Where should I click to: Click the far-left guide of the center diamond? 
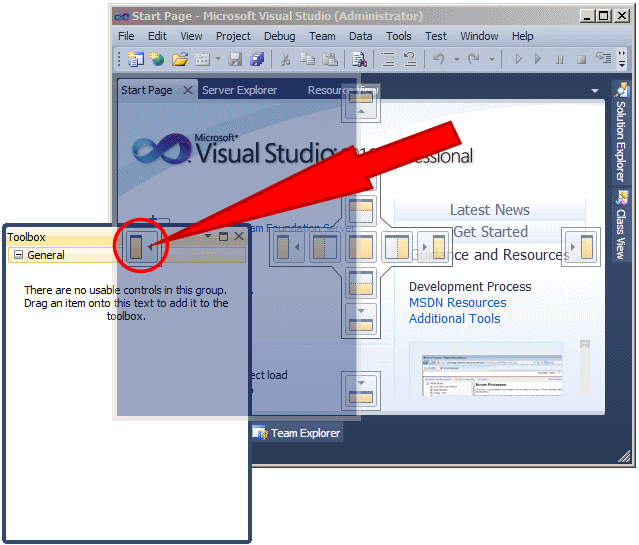288,247
